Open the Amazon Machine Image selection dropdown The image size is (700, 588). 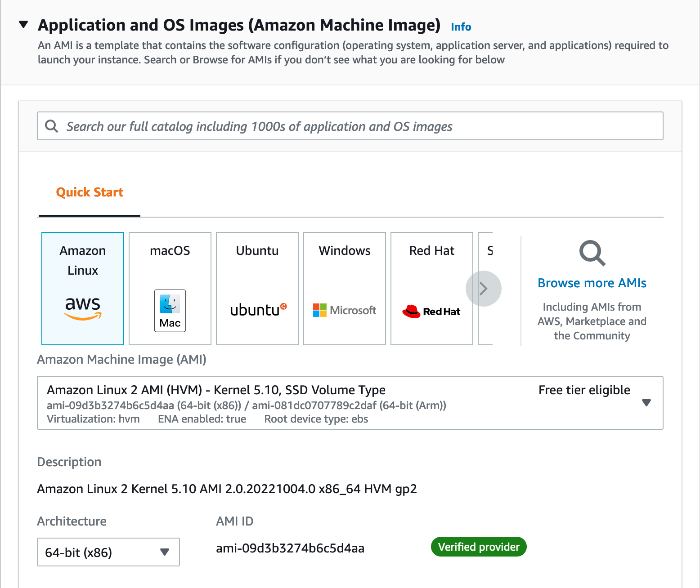[x=350, y=403]
